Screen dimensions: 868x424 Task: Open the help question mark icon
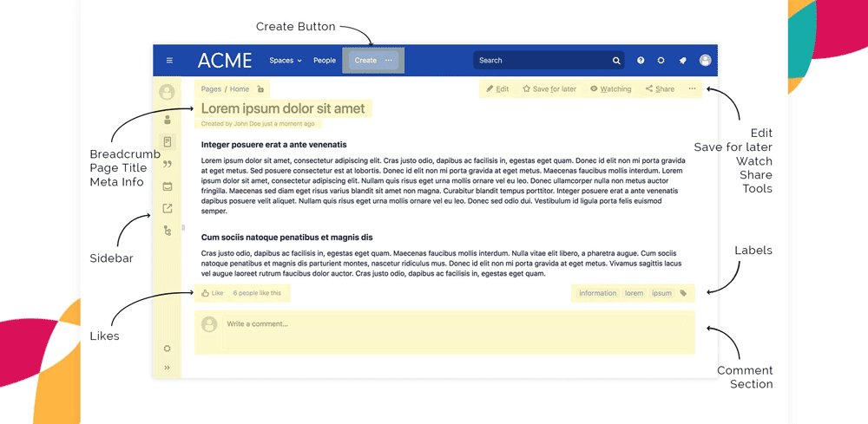(641, 60)
